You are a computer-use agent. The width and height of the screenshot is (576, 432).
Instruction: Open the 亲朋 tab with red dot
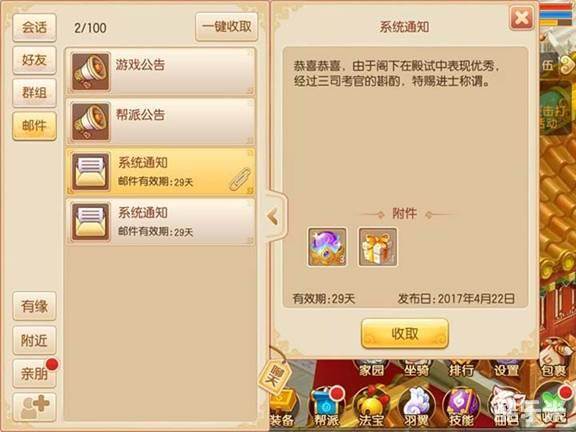click(x=34, y=374)
